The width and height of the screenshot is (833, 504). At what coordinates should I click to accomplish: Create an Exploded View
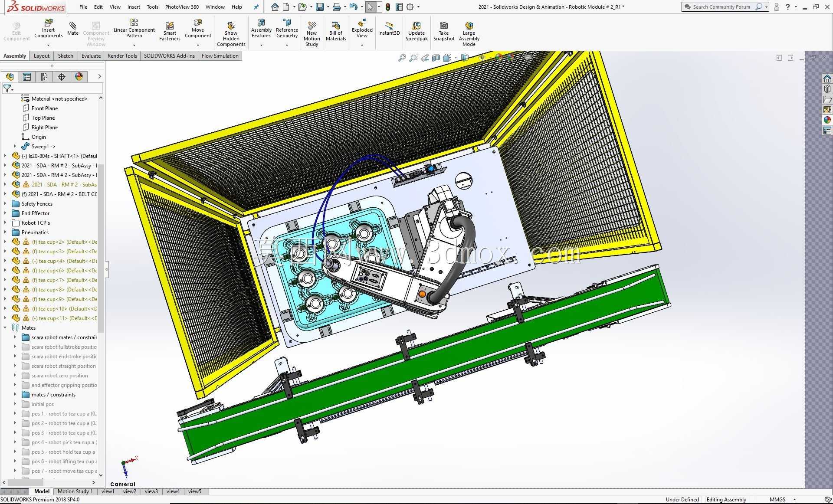click(x=362, y=29)
